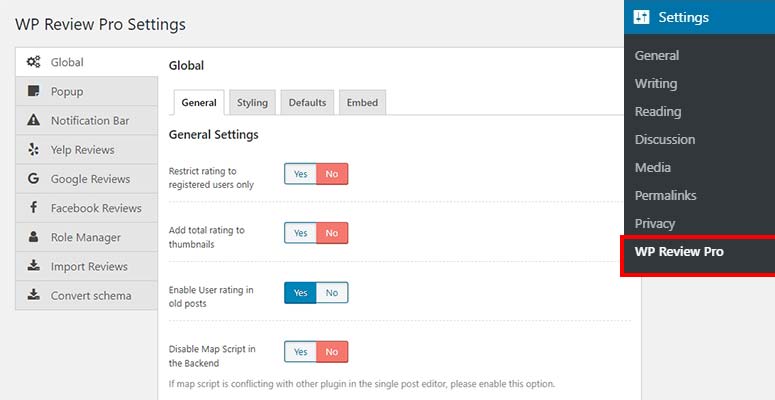Open Permalinks settings page
This screenshot has height=400, width=775.
[665, 195]
